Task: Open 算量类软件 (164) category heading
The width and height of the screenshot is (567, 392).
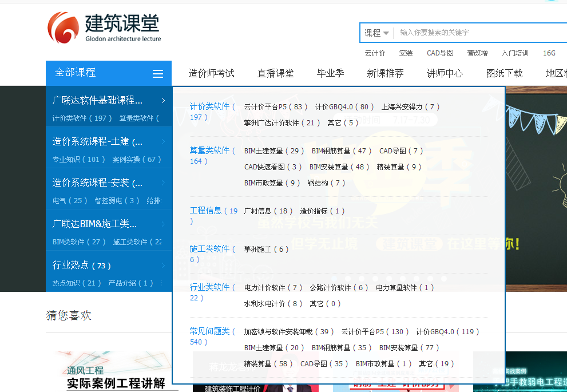Action: [x=212, y=156]
